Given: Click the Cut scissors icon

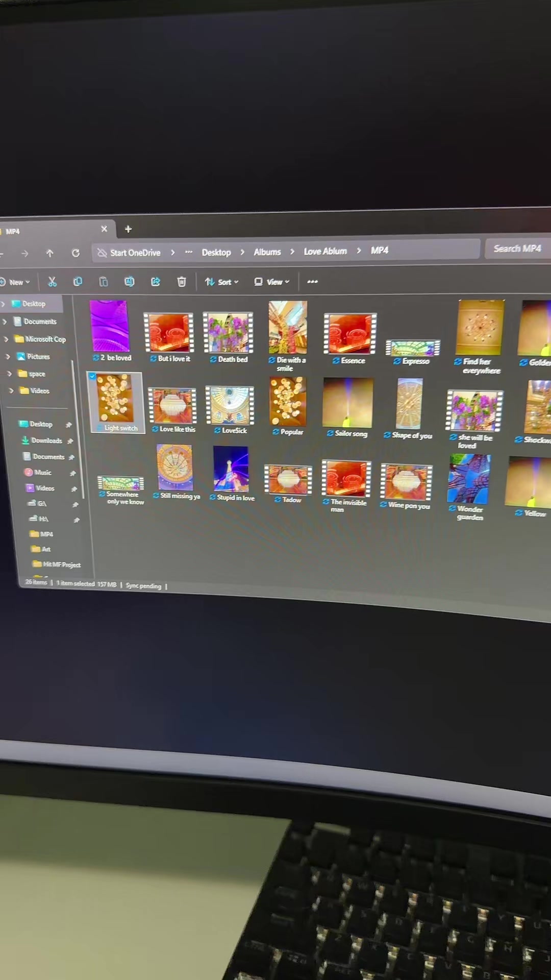Looking at the screenshot, I should [52, 282].
